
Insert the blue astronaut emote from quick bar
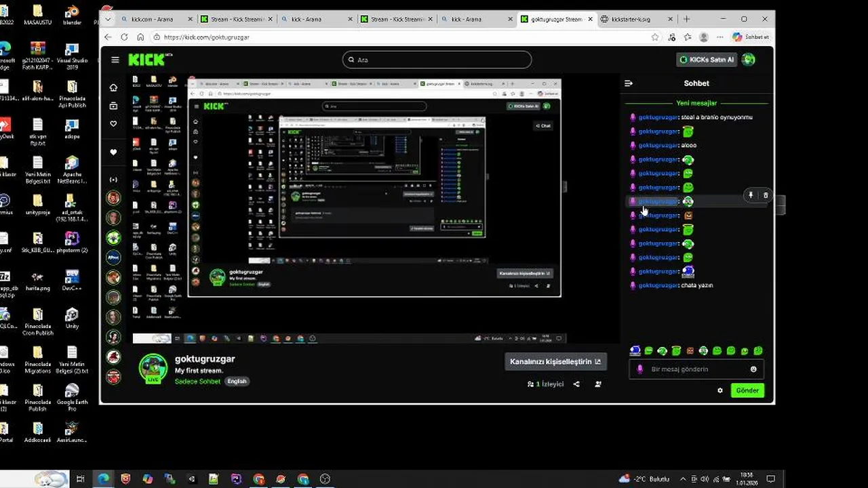coord(635,350)
